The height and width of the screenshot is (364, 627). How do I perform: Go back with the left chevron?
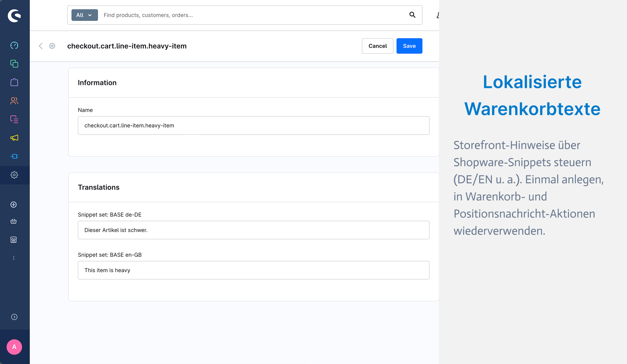(41, 46)
